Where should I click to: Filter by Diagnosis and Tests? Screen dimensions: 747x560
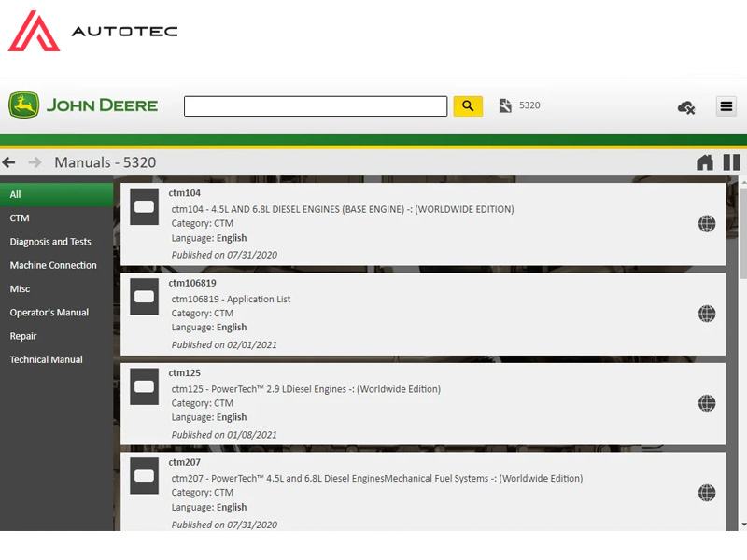tap(57, 242)
